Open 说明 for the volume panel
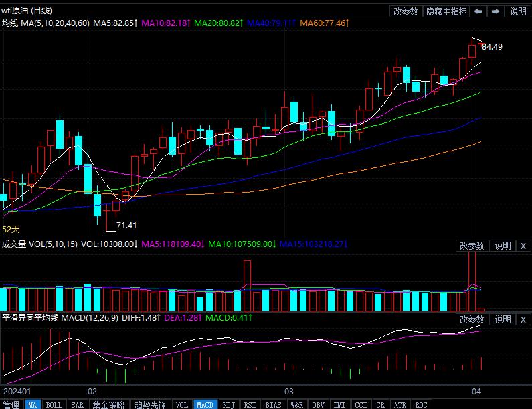Image resolution: width=532 pixels, height=409 pixels. 502,246
